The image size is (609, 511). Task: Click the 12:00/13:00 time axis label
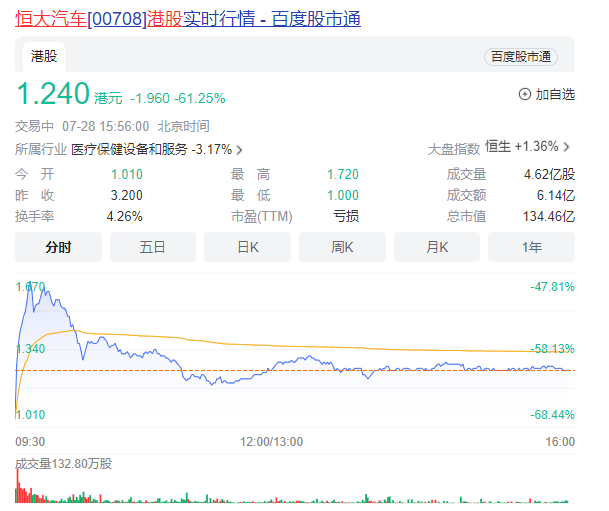click(x=271, y=442)
